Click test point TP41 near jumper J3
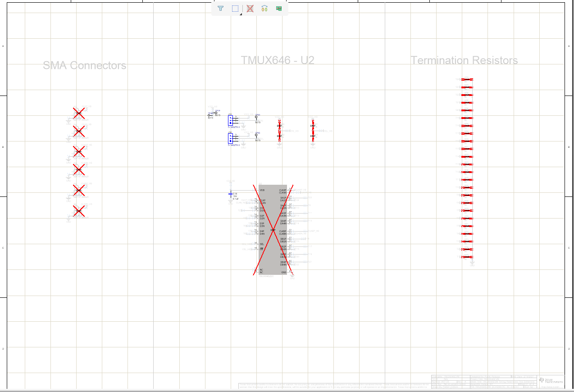Viewport: 574px width, 392px height. (x=256, y=117)
